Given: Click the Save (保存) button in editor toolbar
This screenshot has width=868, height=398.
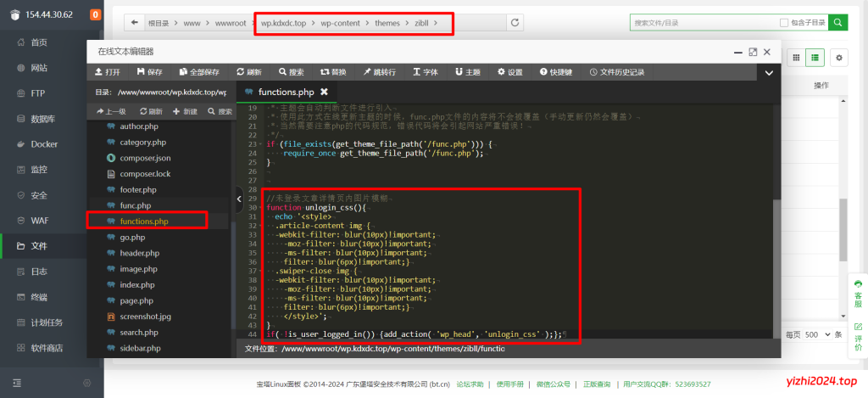Looking at the screenshot, I should [x=148, y=72].
